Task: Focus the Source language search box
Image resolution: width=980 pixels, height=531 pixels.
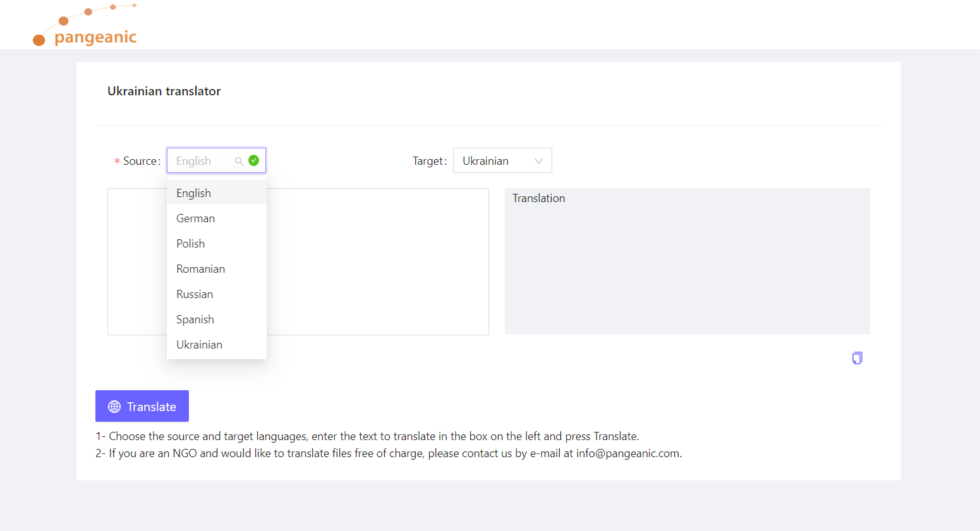Action: pos(202,161)
